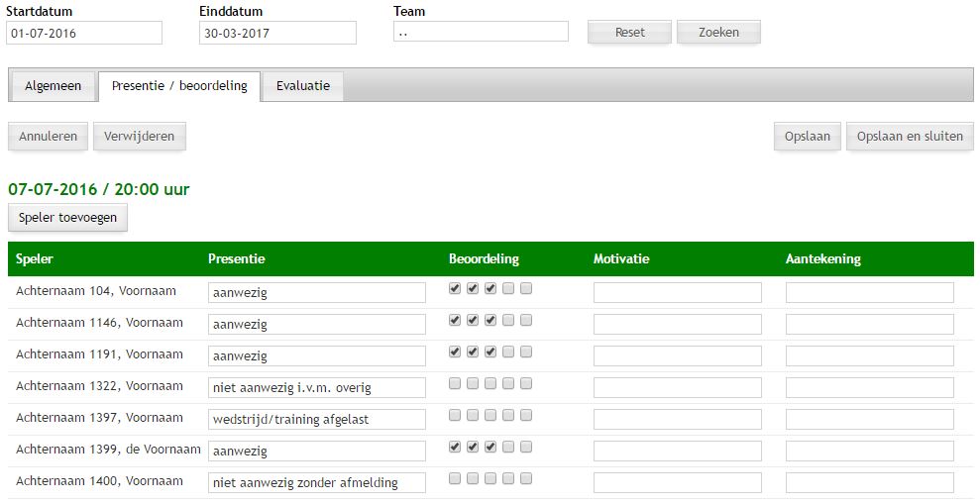Screen dimensions: 980x504
Task: Click the Presentie column header
Action: (x=237, y=259)
